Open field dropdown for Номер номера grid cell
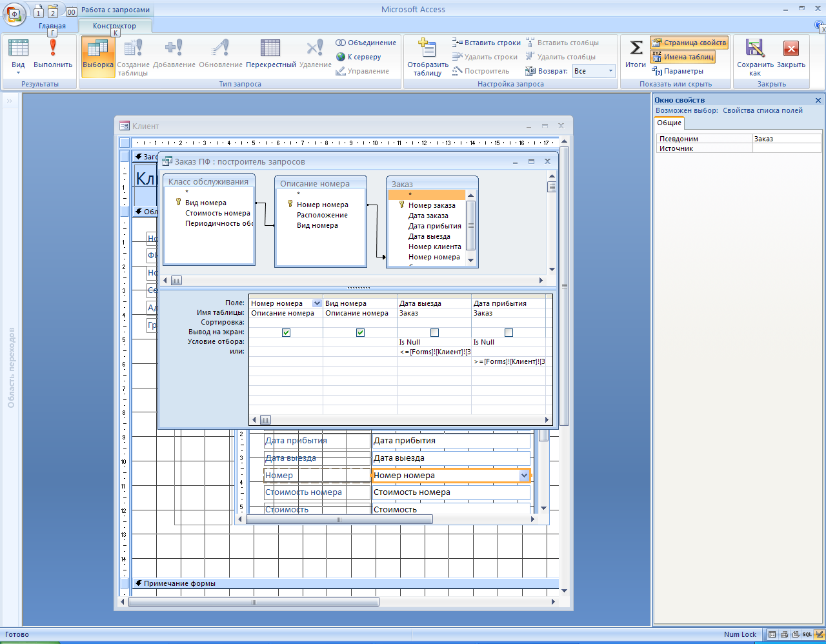Screen dimensions: 826x644 click(317, 303)
